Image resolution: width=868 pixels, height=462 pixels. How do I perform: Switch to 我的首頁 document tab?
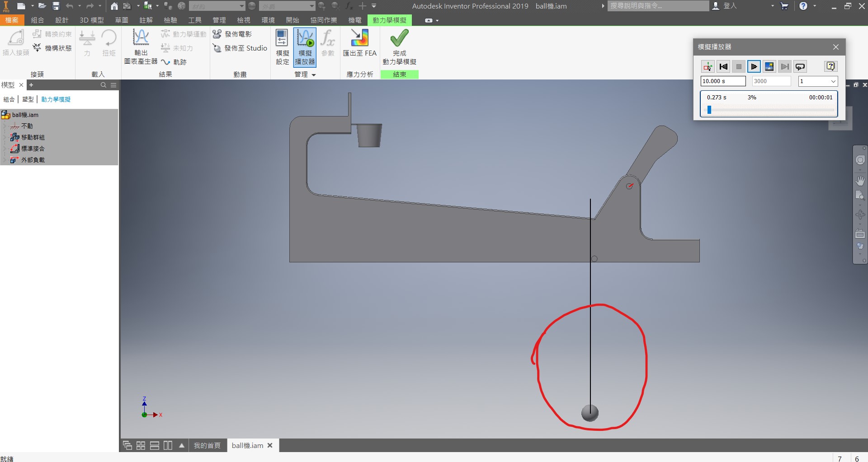point(207,445)
